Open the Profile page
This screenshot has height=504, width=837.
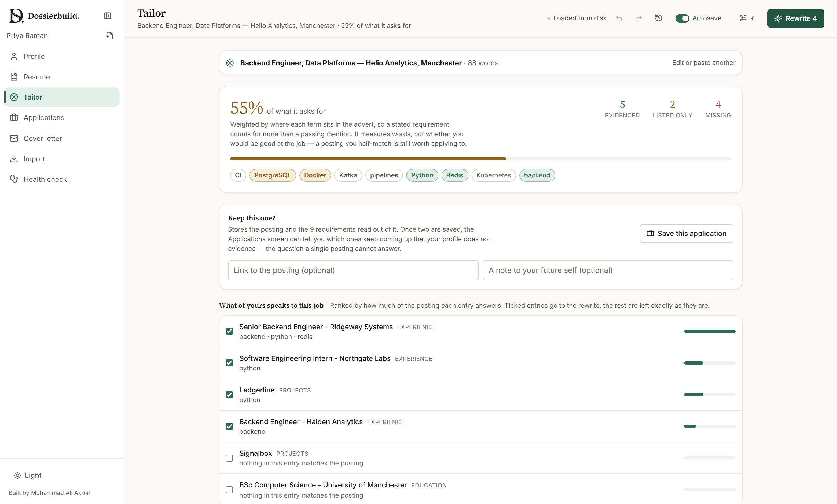pos(62,56)
